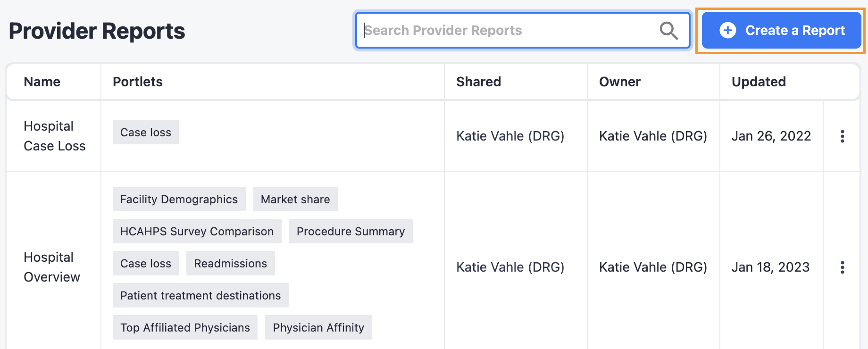The height and width of the screenshot is (349, 868).
Task: Click the Updated column header
Action: point(759,82)
